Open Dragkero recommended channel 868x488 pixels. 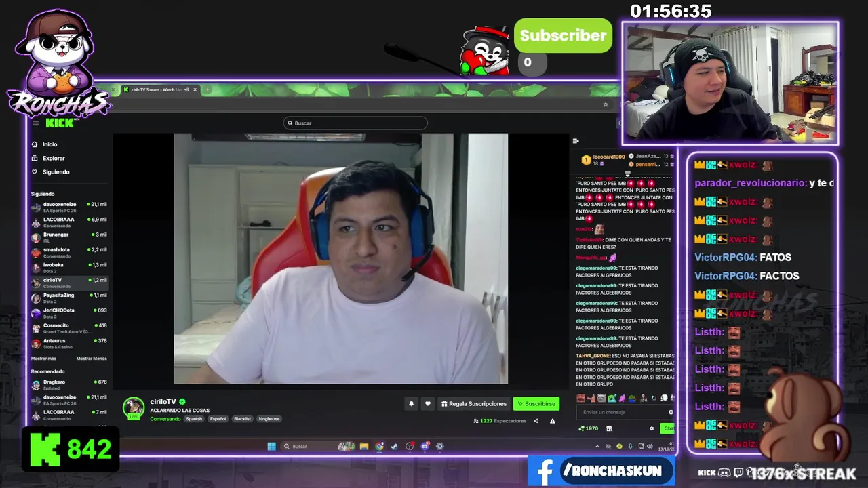pos(69,384)
